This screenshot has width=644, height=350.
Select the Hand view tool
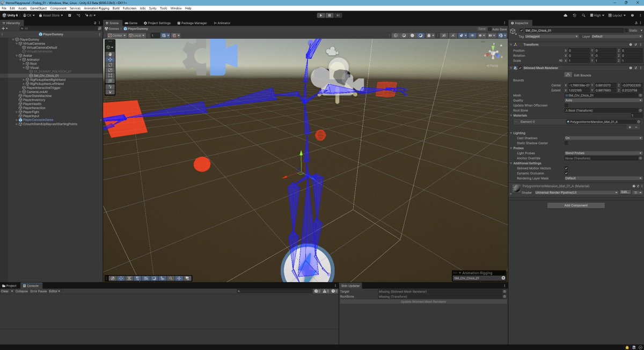110,54
